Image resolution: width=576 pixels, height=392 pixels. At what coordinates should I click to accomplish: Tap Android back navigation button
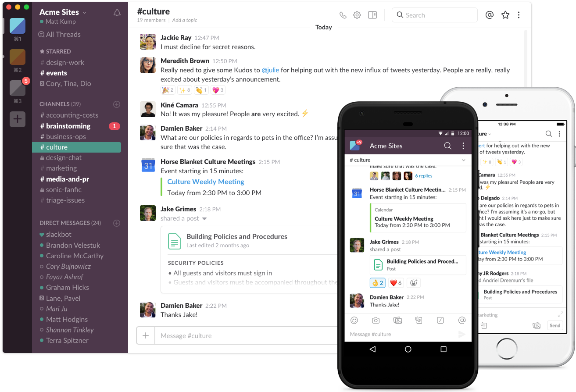(372, 349)
